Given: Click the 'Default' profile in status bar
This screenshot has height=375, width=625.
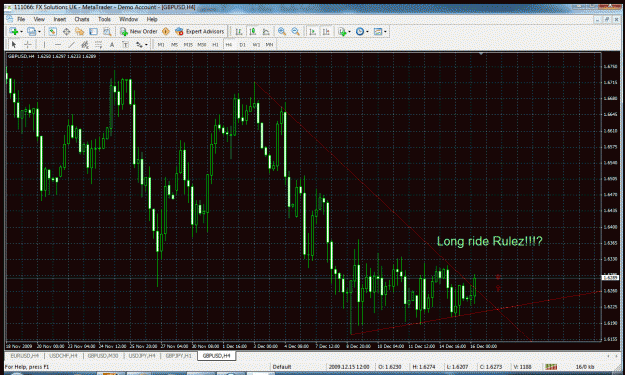Looking at the screenshot, I should pos(282,367).
